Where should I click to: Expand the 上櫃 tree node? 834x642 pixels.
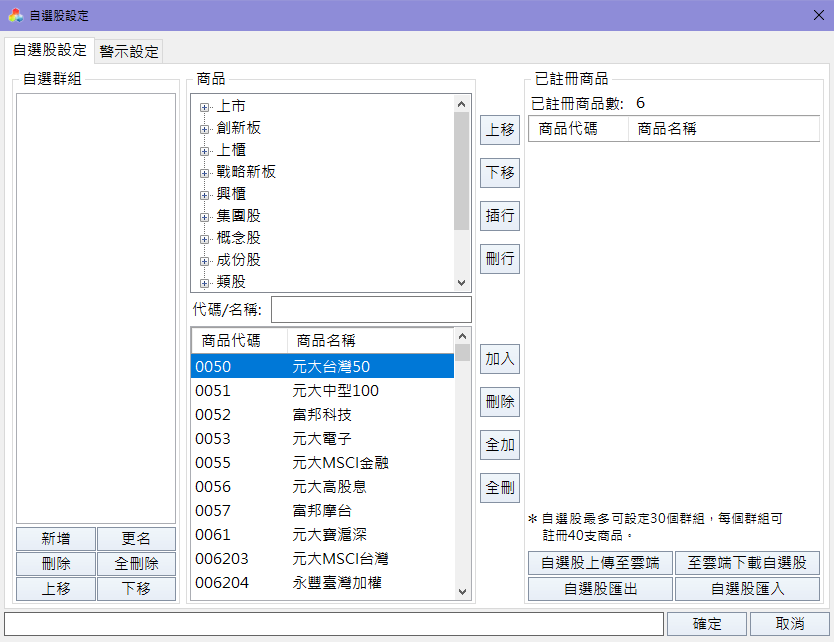pyautogui.click(x=204, y=152)
